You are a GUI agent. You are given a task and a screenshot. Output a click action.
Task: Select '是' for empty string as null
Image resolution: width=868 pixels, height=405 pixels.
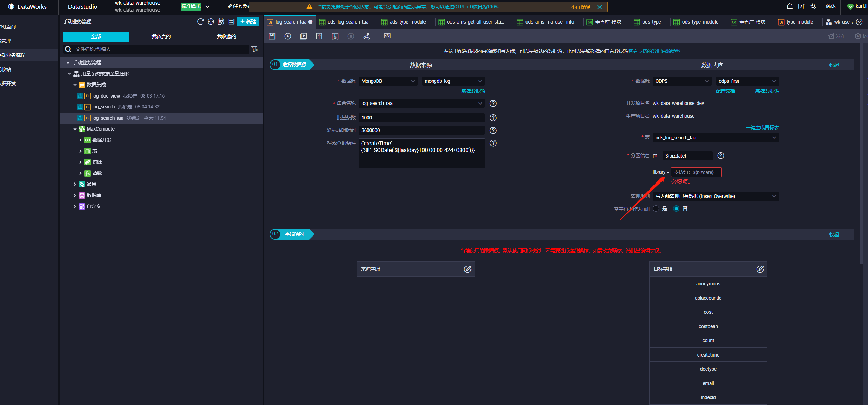coord(656,208)
